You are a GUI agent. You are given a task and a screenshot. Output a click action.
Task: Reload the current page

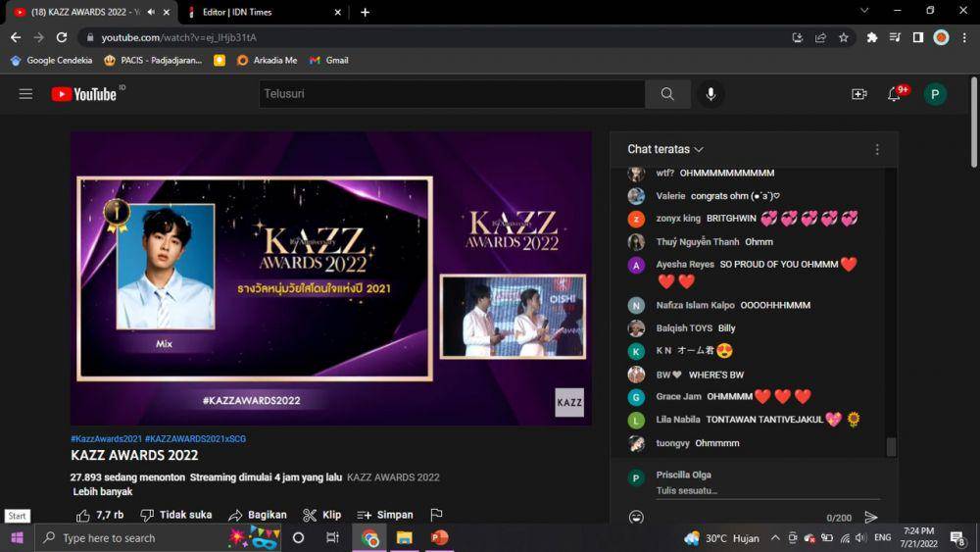61,37
